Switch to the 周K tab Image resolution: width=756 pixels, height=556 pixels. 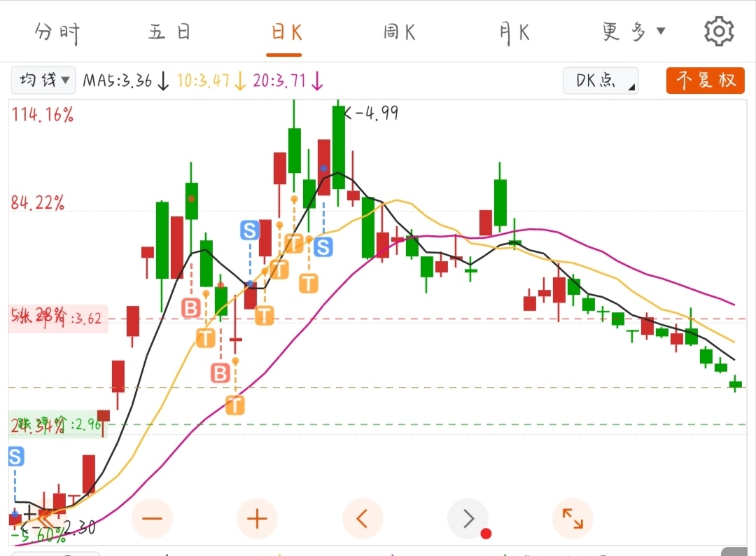click(x=399, y=32)
